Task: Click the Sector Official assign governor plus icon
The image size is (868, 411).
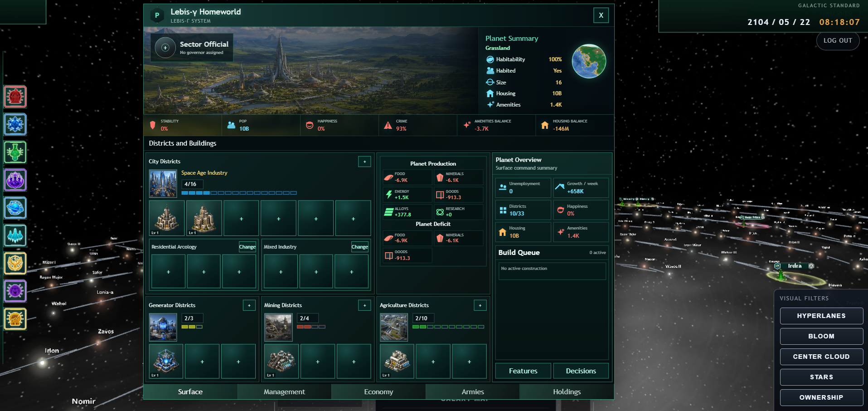Action: tap(165, 48)
